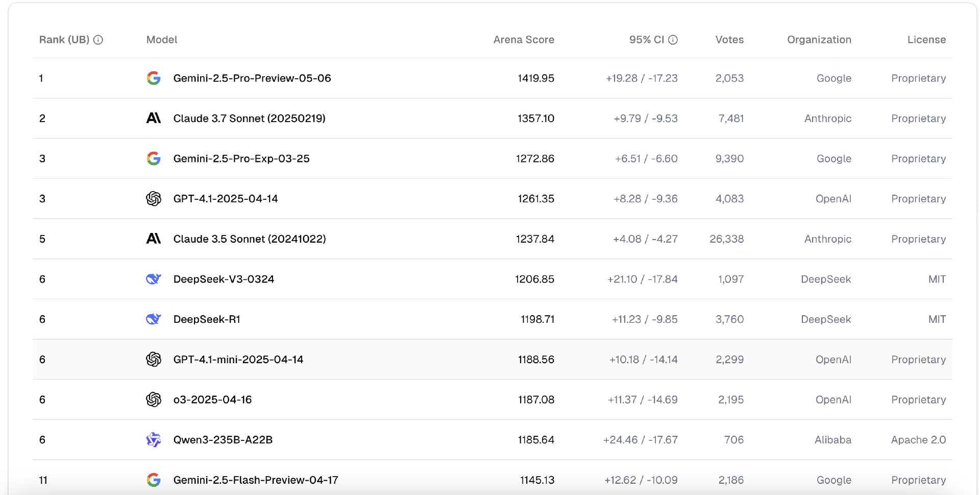Open the Claude 3.5 Sonnet (20241022) model link

250,239
